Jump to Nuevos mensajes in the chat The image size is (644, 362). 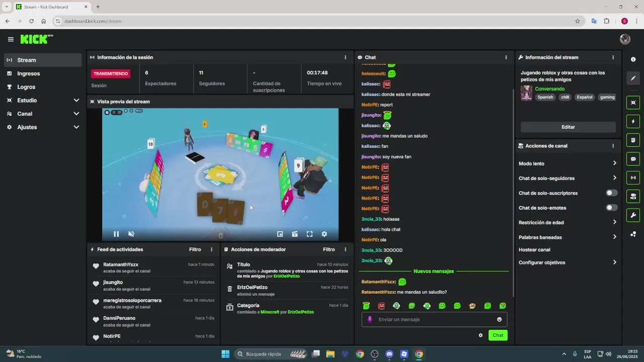point(433,271)
